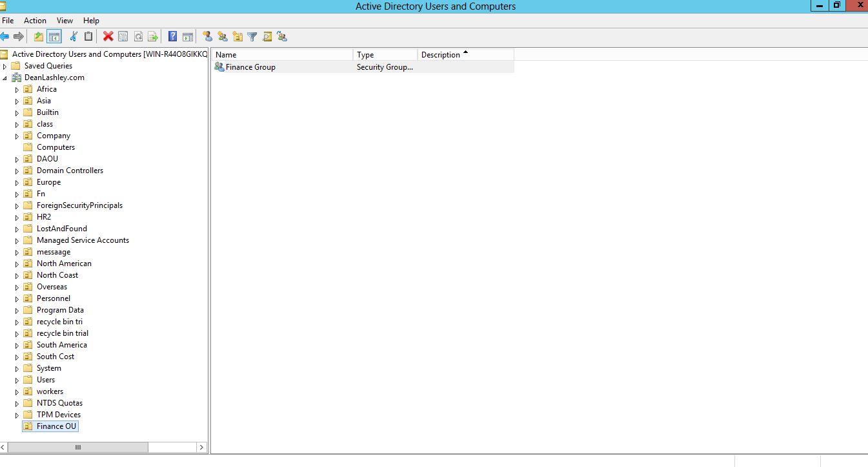Screen dimensions: 868x467
Task: Click the Up one level folder icon
Action: coord(39,37)
